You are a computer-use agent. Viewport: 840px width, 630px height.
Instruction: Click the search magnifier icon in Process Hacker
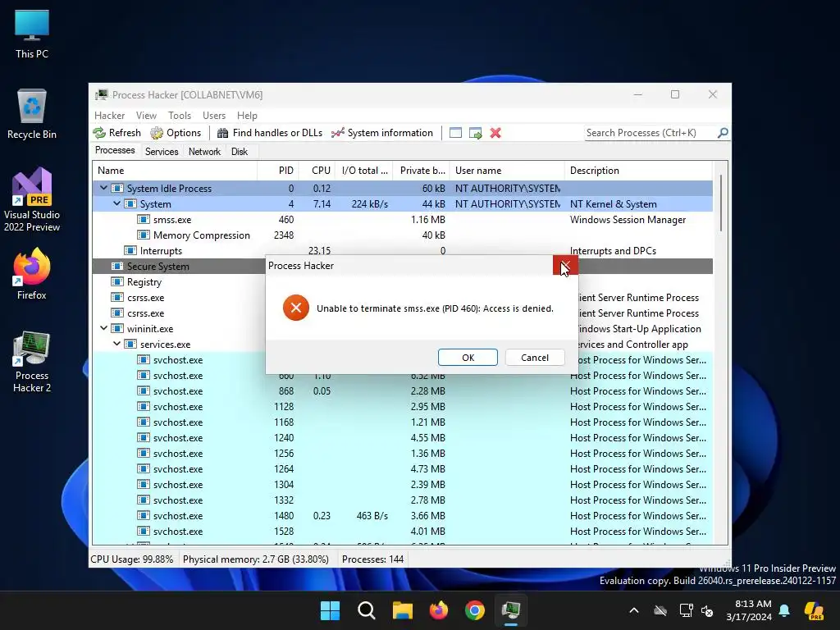[723, 132]
